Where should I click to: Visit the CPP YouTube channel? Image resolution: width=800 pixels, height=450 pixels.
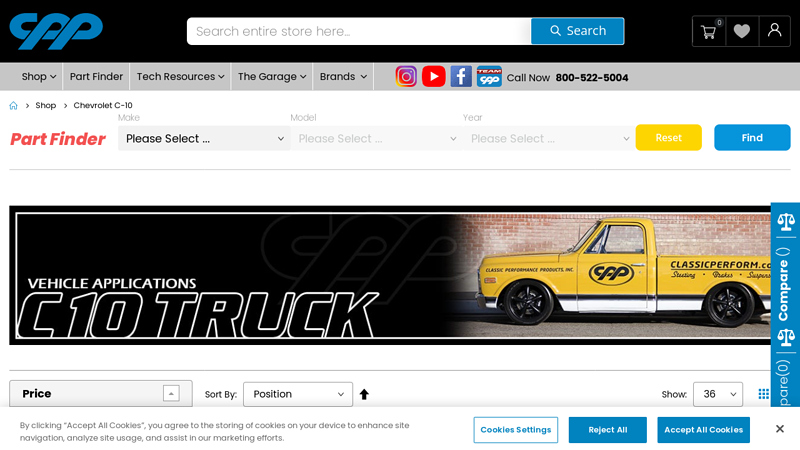pyautogui.click(x=434, y=77)
